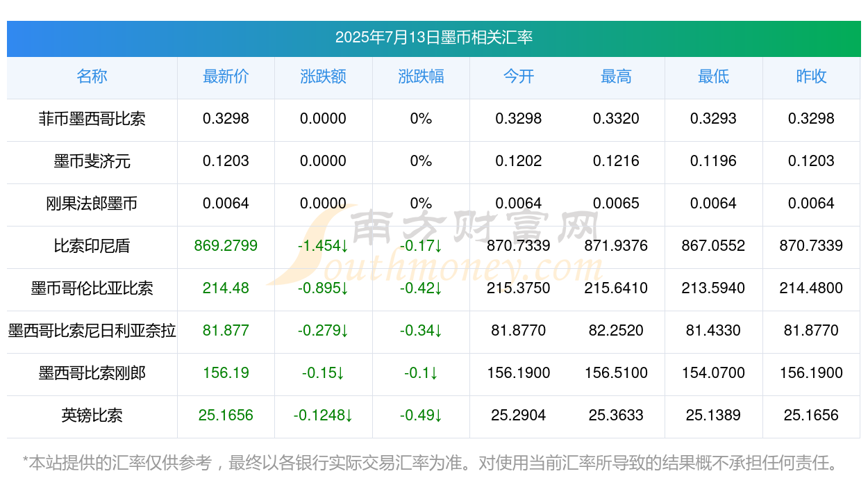868x485 pixels.
Task: Select latest price 869.2799
Action: coord(226,246)
